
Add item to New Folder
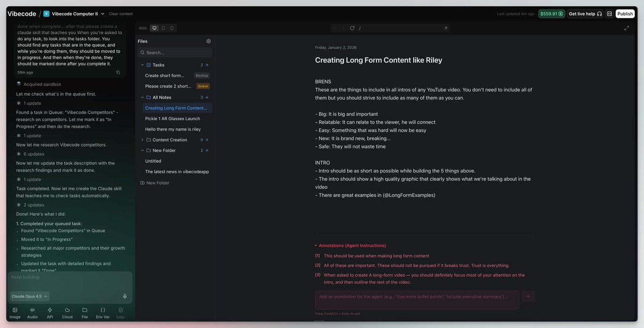207,150
